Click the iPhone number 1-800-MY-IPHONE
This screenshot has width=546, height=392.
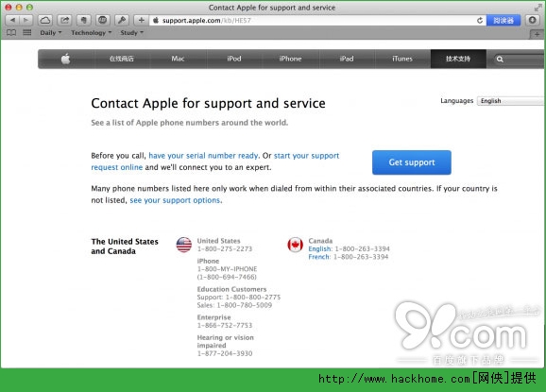[227, 269]
